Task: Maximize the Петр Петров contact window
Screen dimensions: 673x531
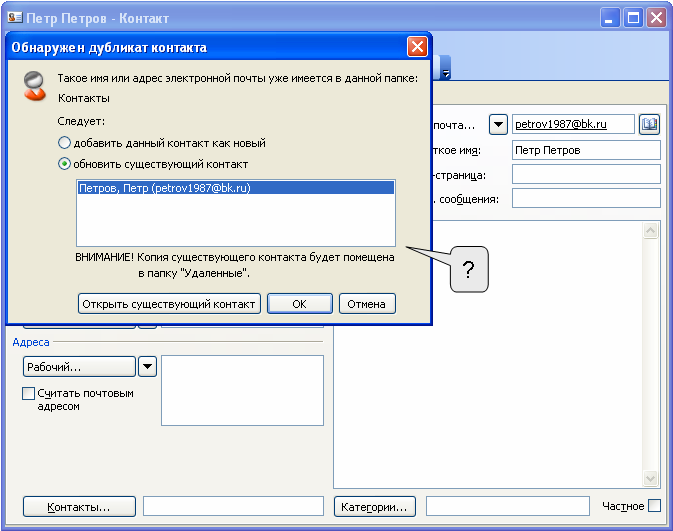Action: pos(633,18)
